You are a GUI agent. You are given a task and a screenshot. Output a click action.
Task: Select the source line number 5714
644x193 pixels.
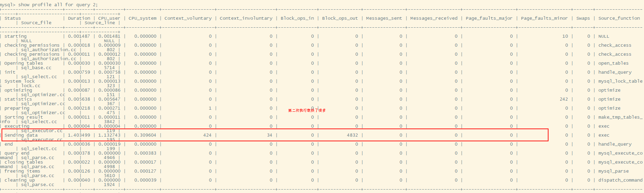point(109,68)
